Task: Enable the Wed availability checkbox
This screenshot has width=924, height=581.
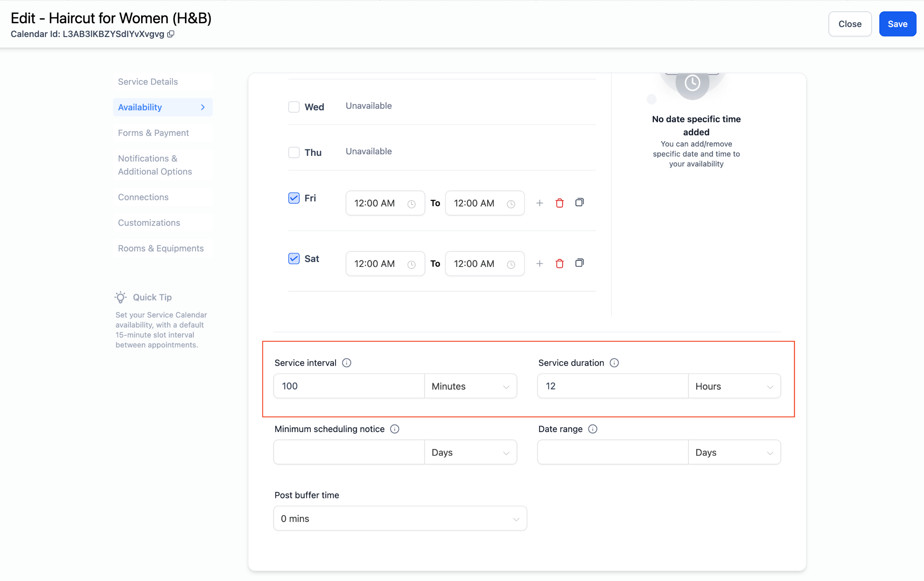Action: point(294,107)
